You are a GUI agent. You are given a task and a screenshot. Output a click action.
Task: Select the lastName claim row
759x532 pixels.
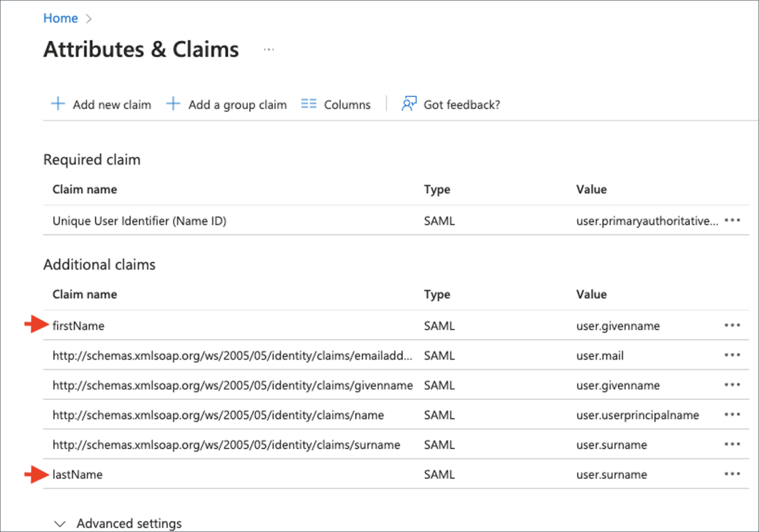pyautogui.click(x=77, y=475)
